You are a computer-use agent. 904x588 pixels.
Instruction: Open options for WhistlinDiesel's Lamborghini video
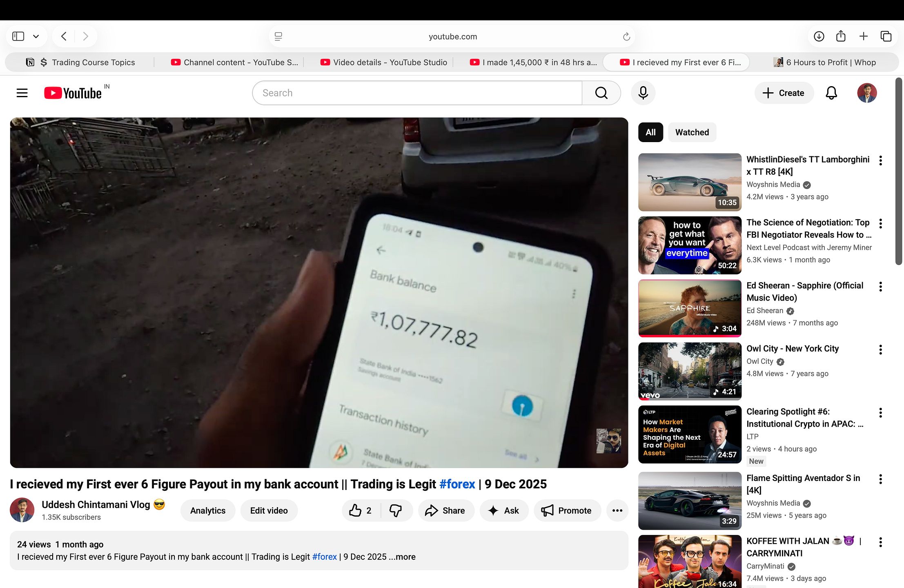[x=881, y=160]
